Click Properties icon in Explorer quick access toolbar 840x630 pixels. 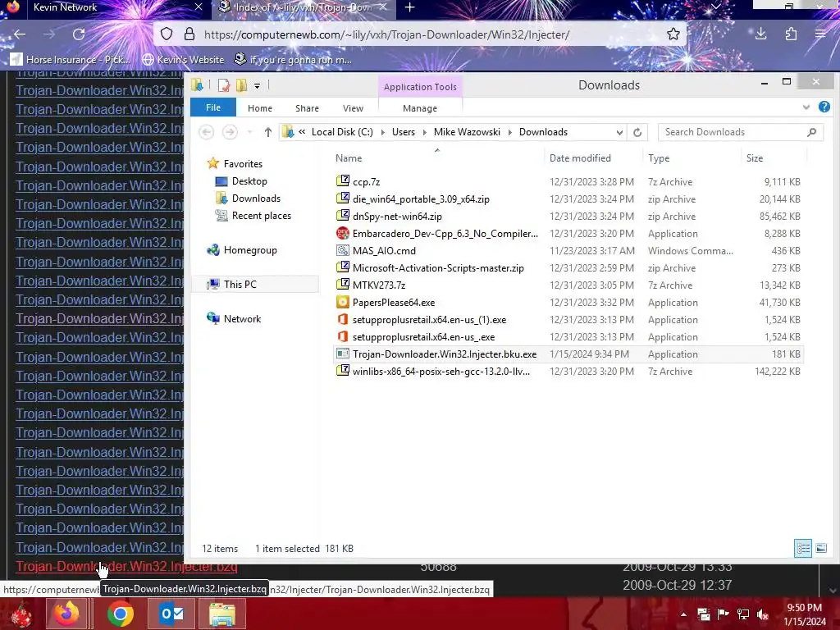[223, 85]
